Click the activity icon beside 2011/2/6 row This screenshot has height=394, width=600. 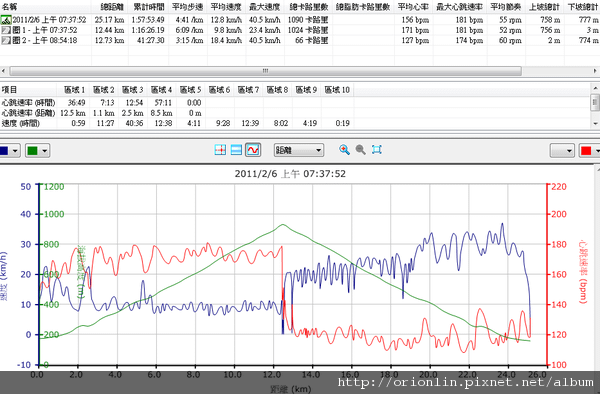point(6,20)
